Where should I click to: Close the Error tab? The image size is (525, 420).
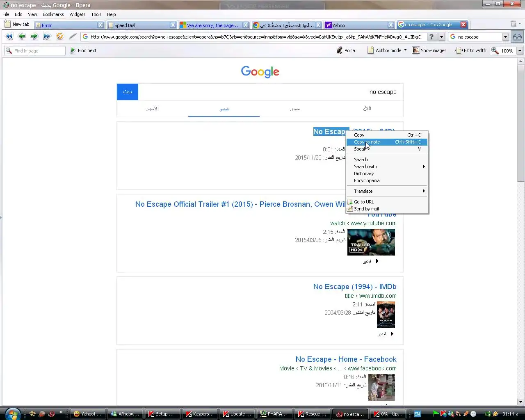click(x=100, y=25)
